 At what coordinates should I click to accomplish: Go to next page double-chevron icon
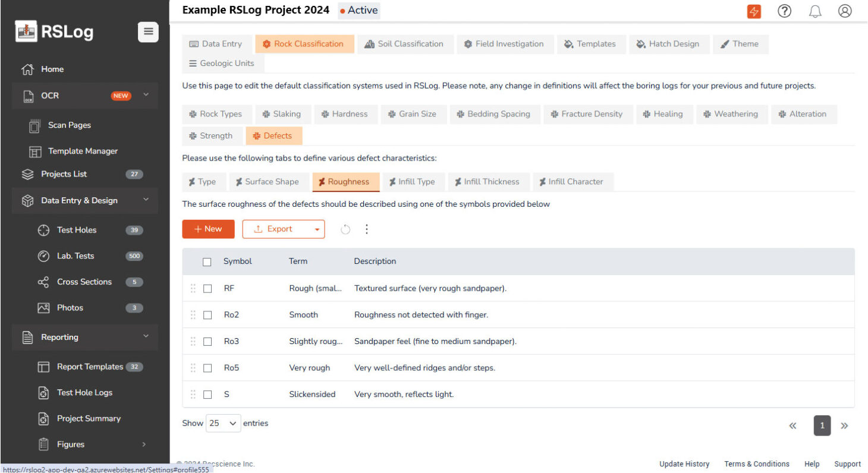844,425
